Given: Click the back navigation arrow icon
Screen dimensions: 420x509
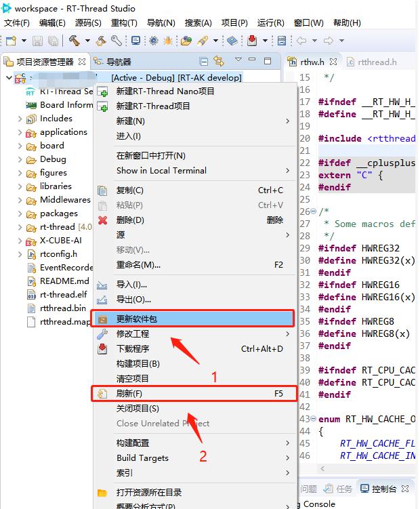Looking at the screenshot, I should click(x=301, y=41).
